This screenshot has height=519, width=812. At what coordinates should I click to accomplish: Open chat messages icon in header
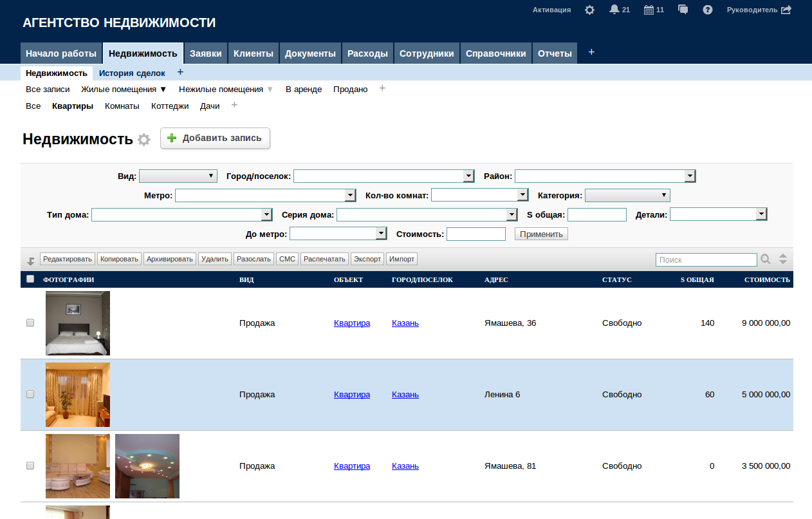tap(683, 10)
